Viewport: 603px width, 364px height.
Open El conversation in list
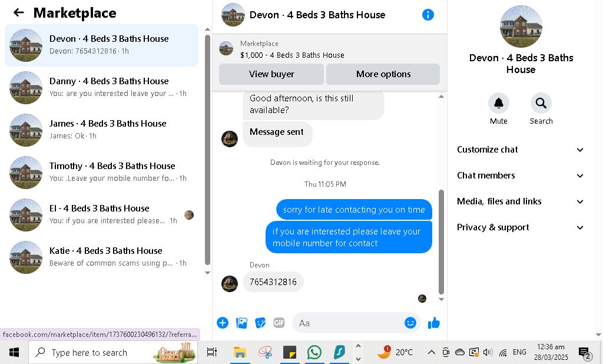(x=101, y=215)
